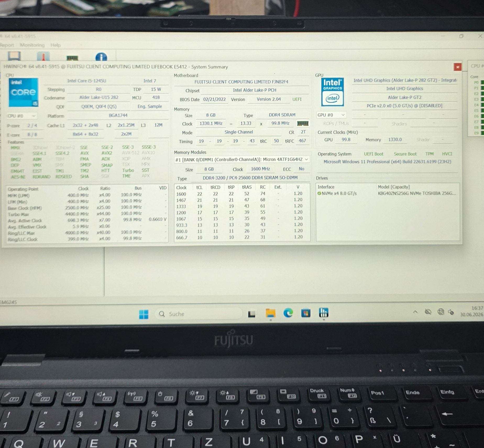Click the Microsoft Windows 11 Professional build text
The height and width of the screenshot is (448, 484).
tap(387, 162)
